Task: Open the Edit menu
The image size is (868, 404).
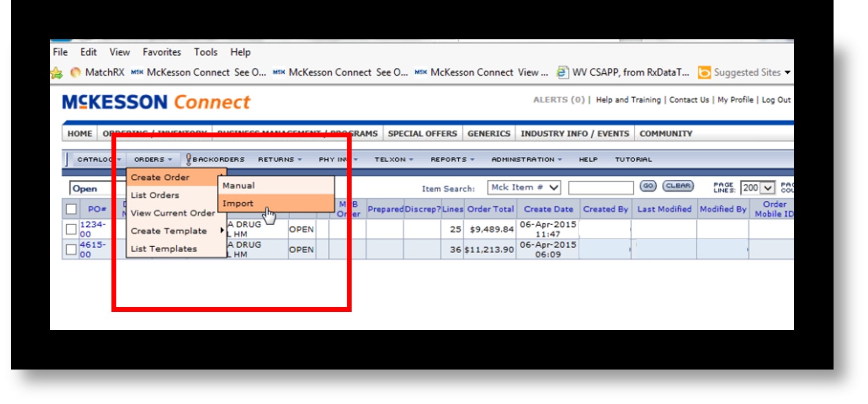Action: click(x=88, y=52)
